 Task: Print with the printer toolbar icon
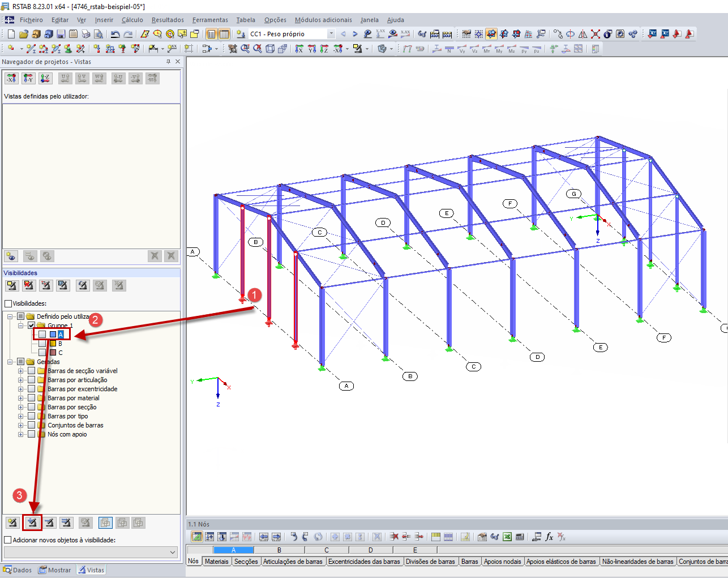click(x=85, y=34)
